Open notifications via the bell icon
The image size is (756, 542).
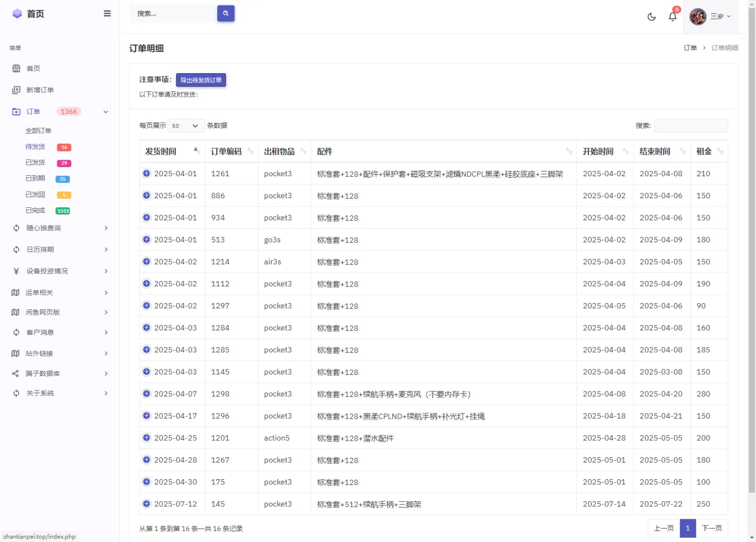(x=673, y=16)
